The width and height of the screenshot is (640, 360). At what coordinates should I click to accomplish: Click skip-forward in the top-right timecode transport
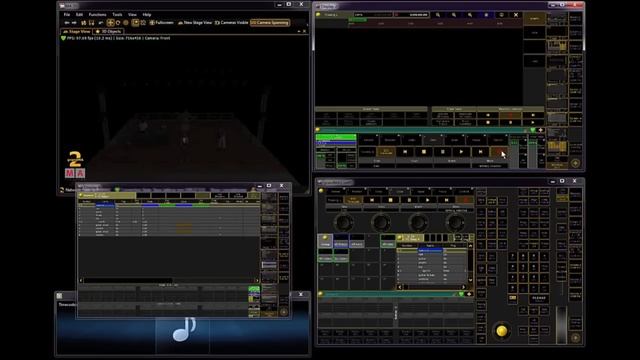point(480,152)
